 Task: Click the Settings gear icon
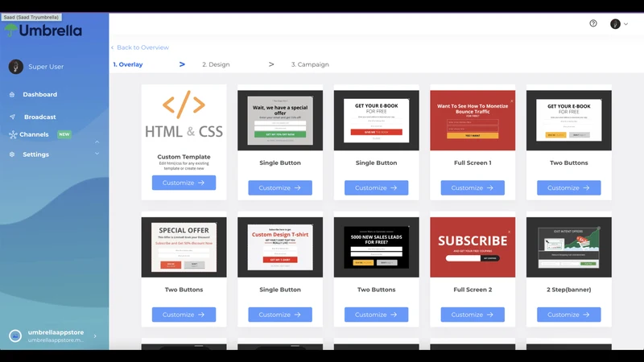click(x=12, y=154)
